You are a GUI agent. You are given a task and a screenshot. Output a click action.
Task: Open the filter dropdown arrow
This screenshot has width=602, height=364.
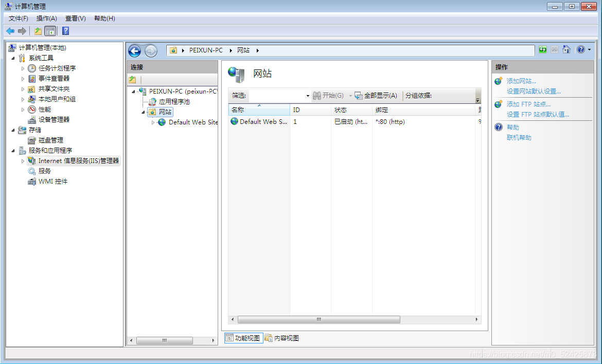tap(308, 96)
